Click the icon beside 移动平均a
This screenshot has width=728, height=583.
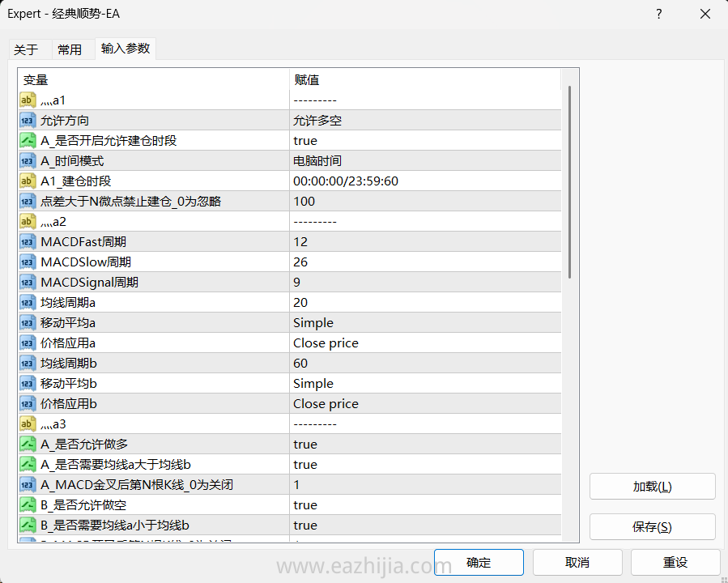[28, 322]
